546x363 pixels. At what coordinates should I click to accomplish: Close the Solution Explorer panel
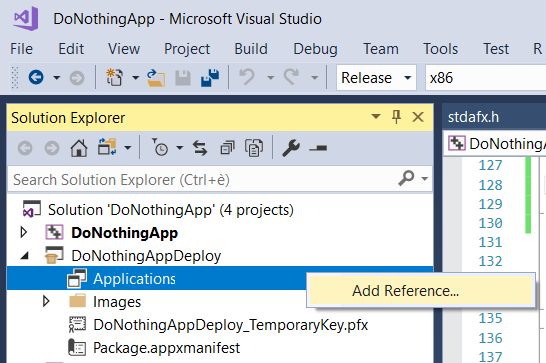pos(418,117)
